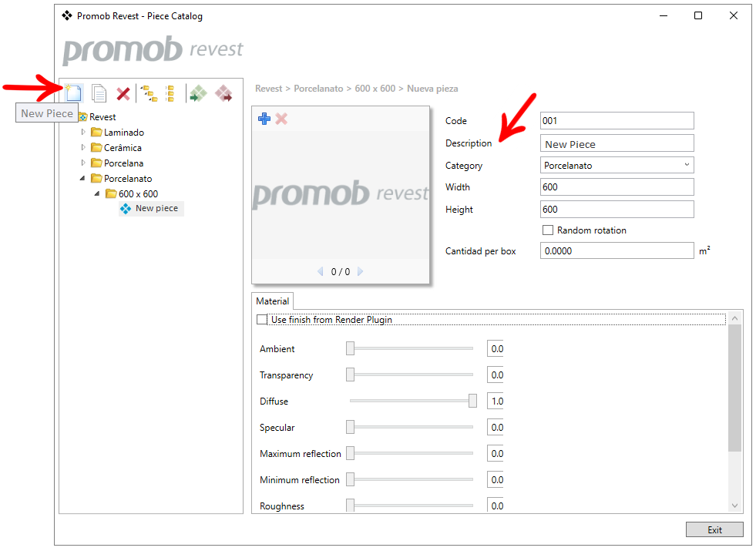The image size is (756, 551).
Task: Click the Minimum reflection value box
Action: tap(496, 479)
